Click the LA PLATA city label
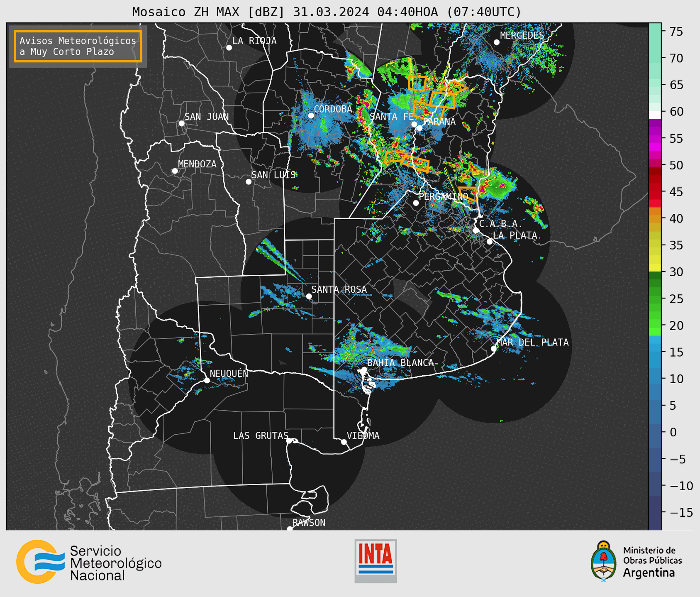This screenshot has height=597, width=700. [x=515, y=235]
